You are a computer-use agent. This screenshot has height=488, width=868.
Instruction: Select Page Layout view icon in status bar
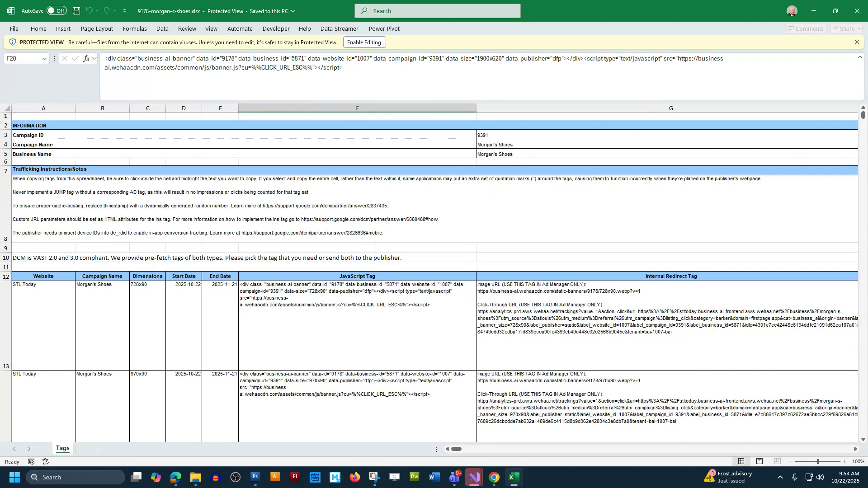point(759,461)
